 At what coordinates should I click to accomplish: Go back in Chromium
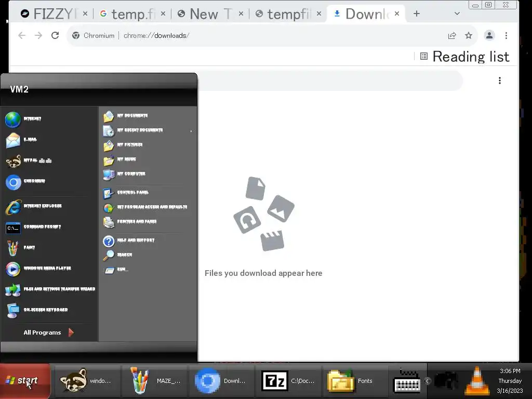tap(22, 35)
